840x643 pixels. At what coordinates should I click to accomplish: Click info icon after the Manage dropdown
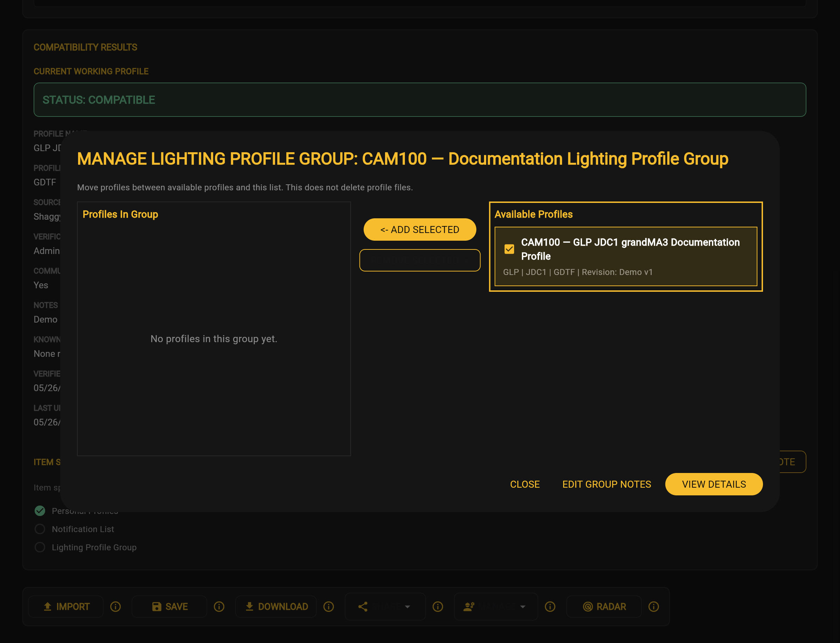tap(550, 607)
